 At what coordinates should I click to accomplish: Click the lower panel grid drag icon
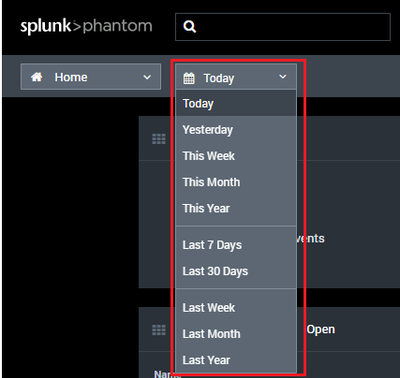pos(159,330)
